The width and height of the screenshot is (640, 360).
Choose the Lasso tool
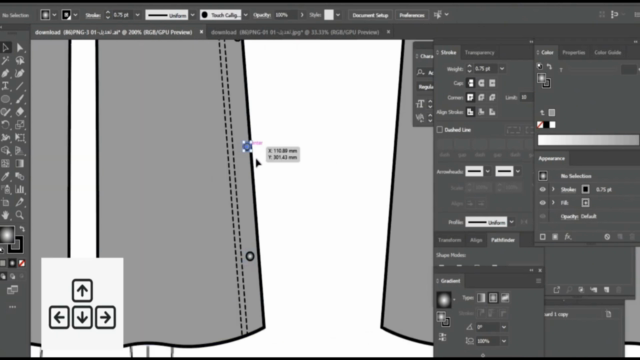[x=20, y=61]
